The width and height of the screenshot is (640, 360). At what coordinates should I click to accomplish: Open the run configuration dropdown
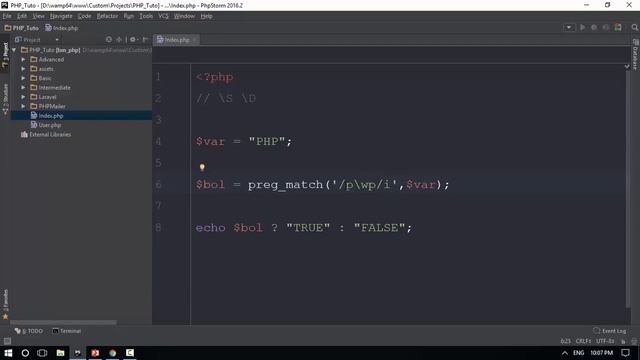point(569,27)
